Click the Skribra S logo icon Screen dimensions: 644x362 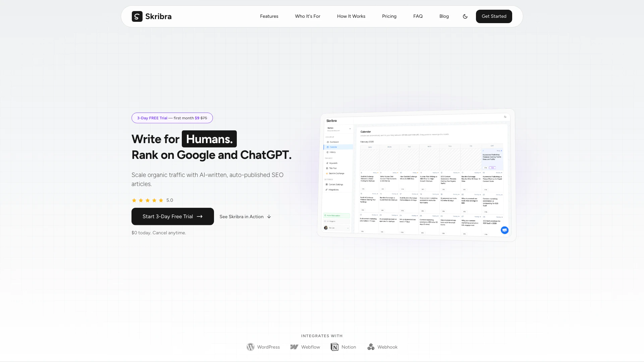[x=137, y=16]
